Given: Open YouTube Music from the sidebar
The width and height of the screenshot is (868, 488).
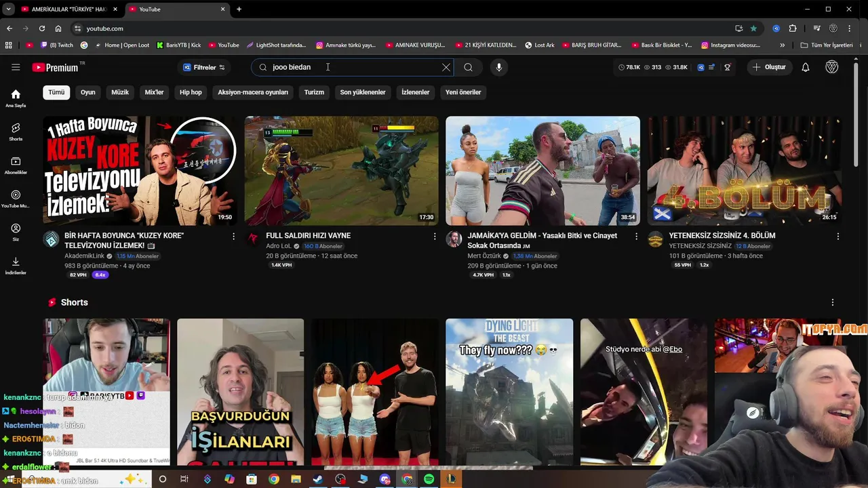Looking at the screenshot, I should [x=16, y=199].
